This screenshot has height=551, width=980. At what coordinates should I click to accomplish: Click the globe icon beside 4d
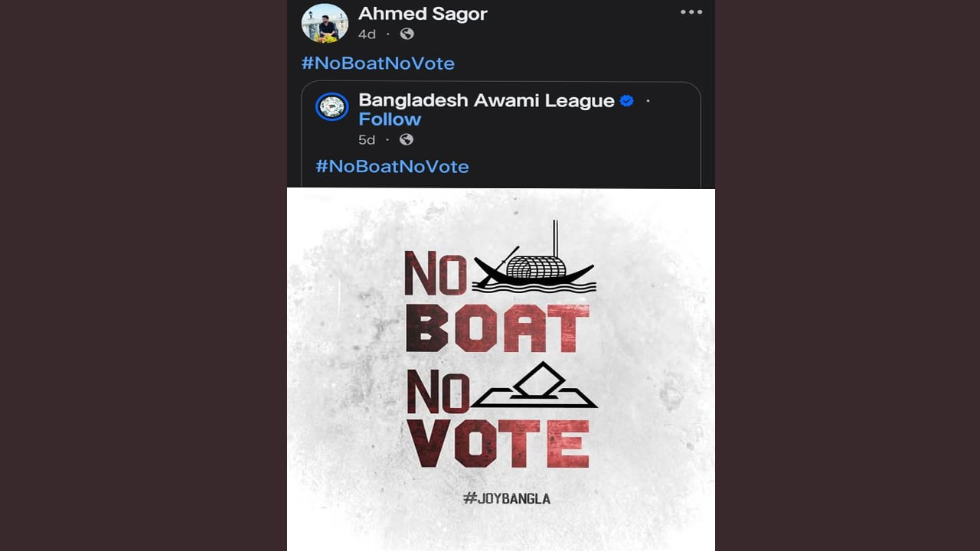click(x=407, y=34)
